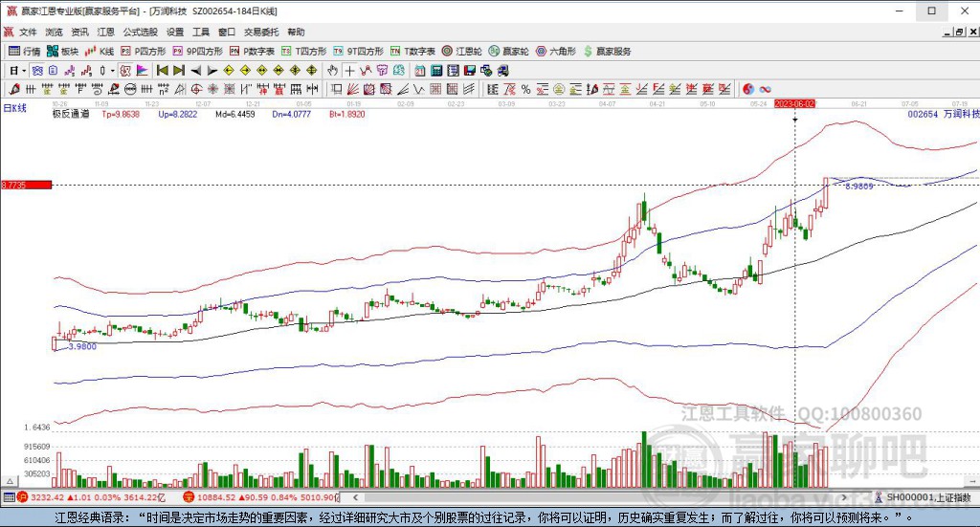Select the crosshair cursor tool

tap(349, 71)
